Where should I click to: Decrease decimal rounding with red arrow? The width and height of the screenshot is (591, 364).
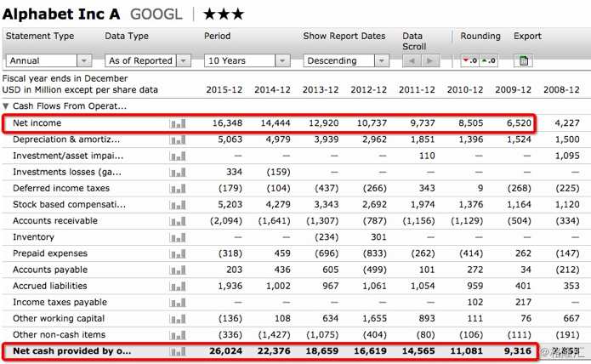pyautogui.click(x=470, y=60)
